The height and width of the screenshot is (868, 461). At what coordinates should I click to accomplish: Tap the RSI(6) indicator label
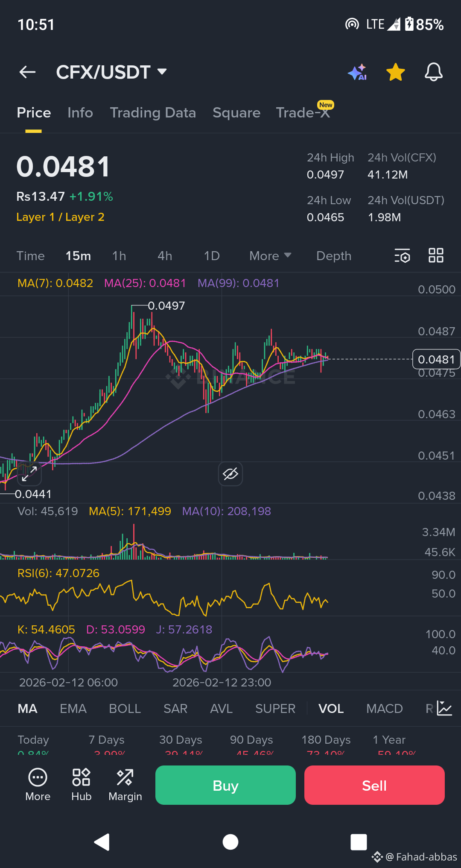pyautogui.click(x=58, y=573)
